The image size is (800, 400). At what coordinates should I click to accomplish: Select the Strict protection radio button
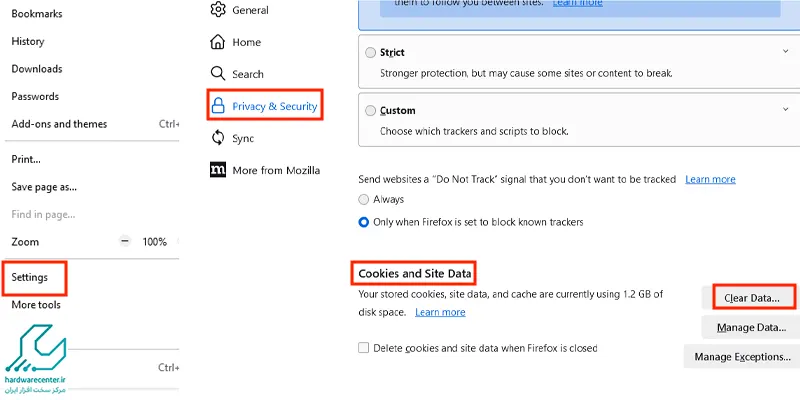tap(370, 53)
